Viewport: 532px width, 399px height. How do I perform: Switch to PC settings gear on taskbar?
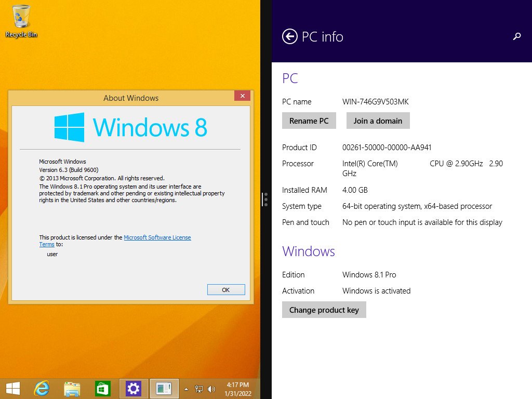(134, 389)
